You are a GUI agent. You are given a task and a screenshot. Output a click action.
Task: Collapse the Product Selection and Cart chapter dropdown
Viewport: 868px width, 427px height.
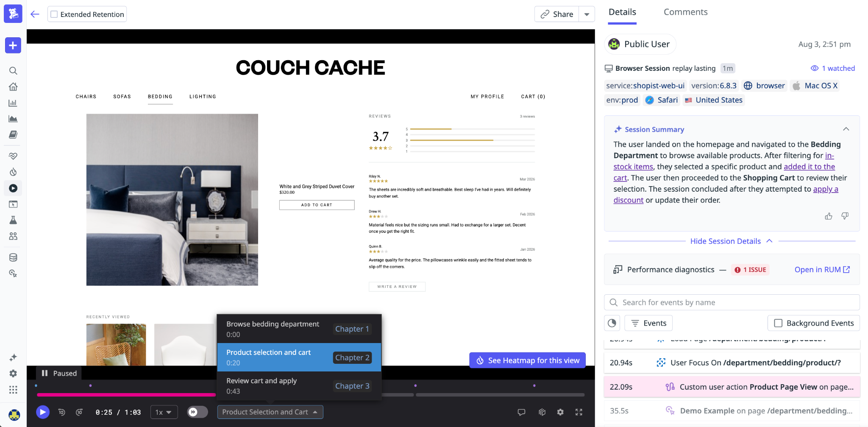click(x=270, y=412)
